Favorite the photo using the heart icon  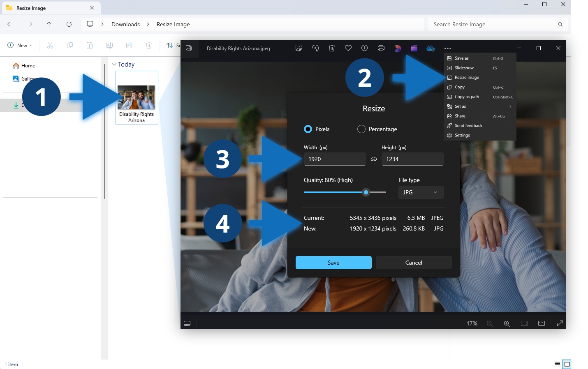pyautogui.click(x=348, y=48)
